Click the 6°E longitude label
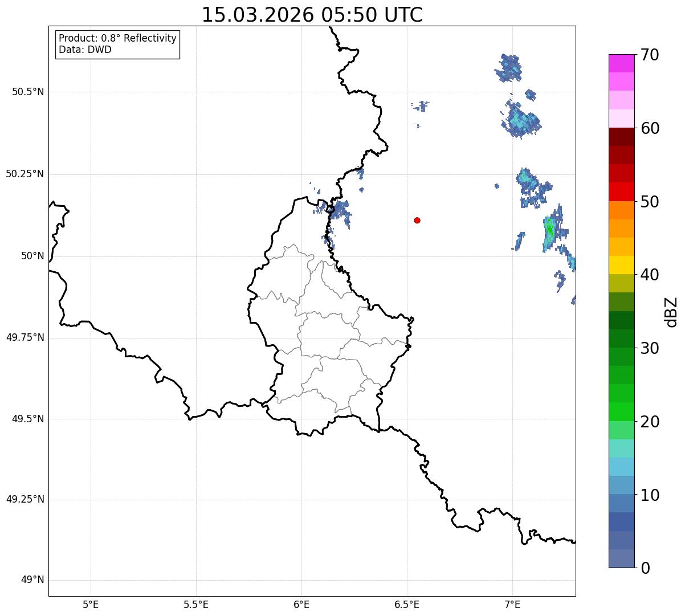Screen dimensions: 685x616 301,605
